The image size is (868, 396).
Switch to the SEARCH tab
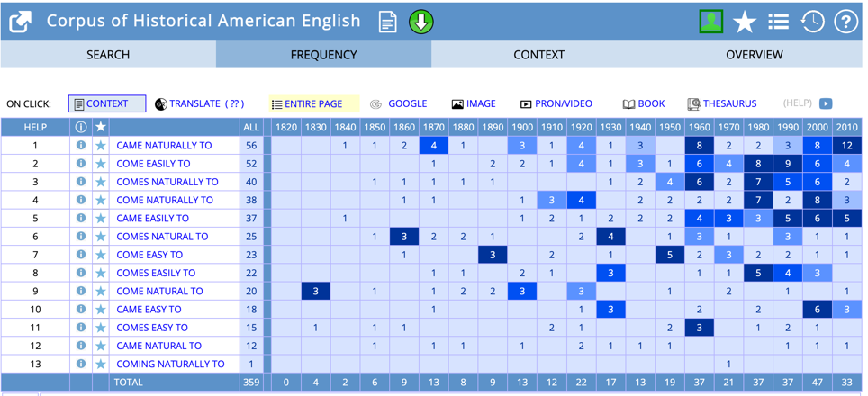(x=108, y=55)
